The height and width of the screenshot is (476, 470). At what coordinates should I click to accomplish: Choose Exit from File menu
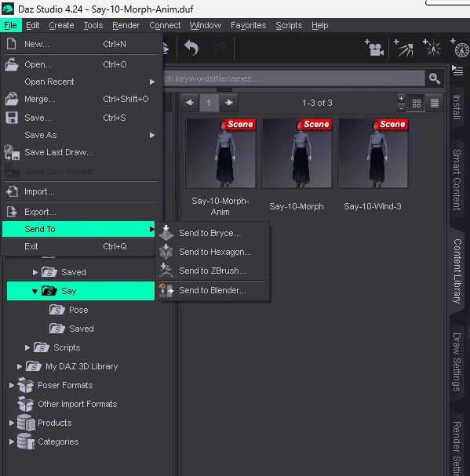(x=79, y=246)
